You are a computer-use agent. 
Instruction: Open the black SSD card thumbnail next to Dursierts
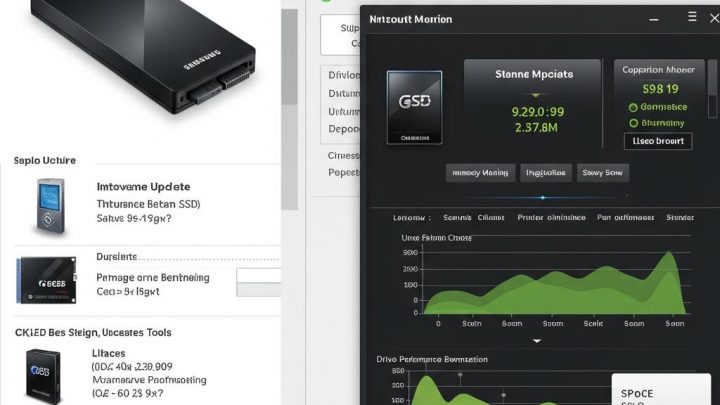46,280
